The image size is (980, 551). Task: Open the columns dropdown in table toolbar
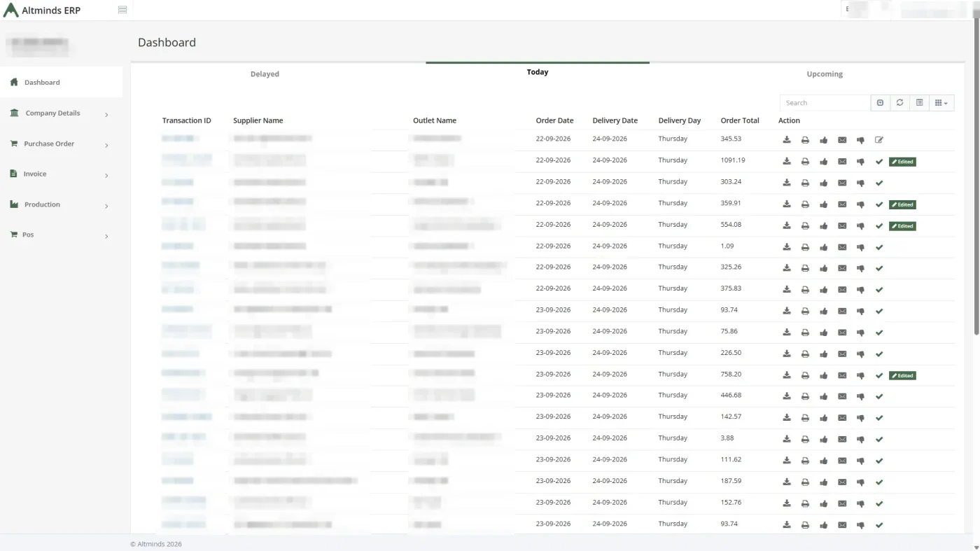(941, 103)
